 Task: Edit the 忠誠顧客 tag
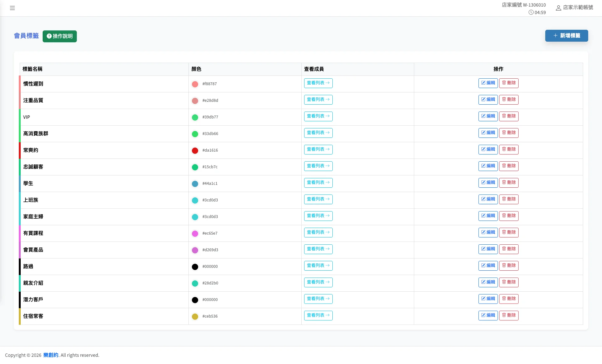(488, 166)
